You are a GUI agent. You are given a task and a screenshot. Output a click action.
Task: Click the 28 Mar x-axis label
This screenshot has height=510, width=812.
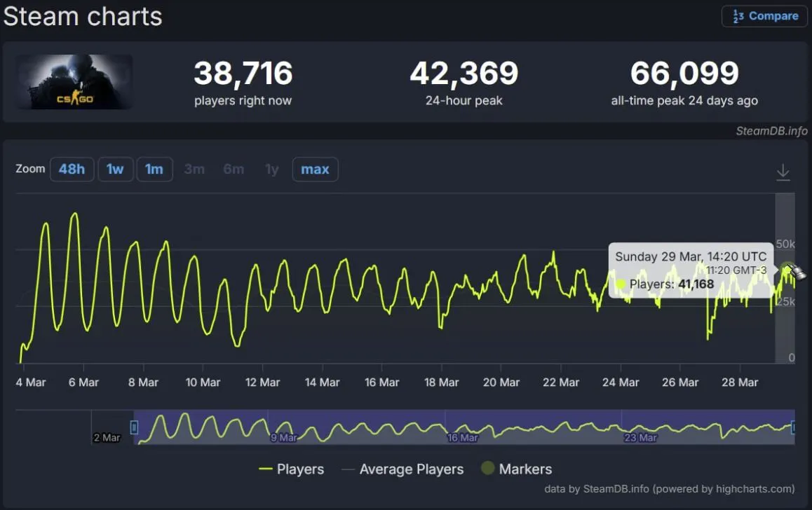(x=740, y=382)
